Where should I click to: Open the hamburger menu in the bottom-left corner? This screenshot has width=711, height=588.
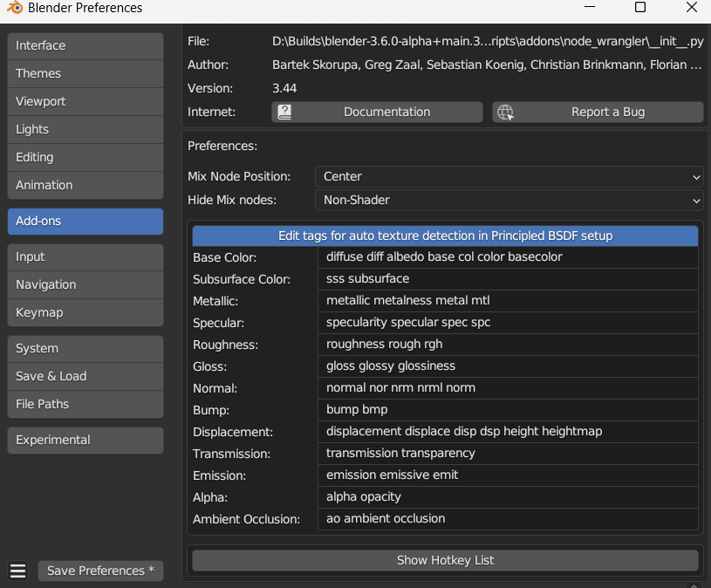tap(17, 571)
